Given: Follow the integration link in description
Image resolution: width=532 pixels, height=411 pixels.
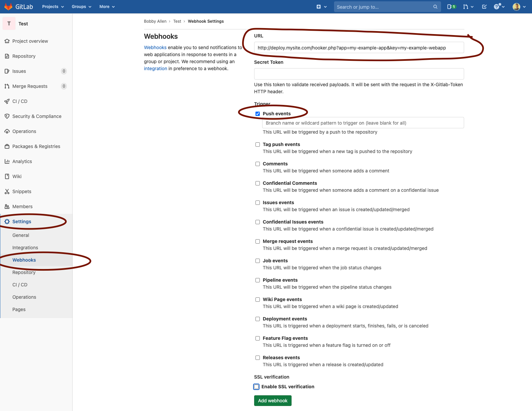Looking at the screenshot, I should coord(155,68).
